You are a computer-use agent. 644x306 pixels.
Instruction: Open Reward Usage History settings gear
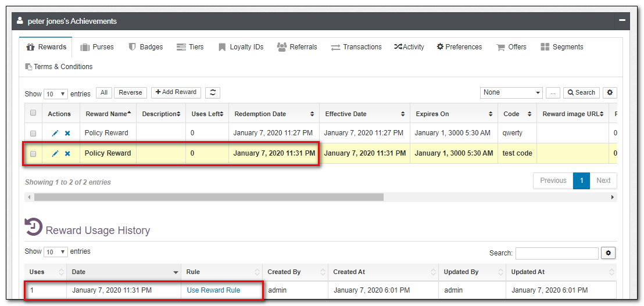pyautogui.click(x=609, y=253)
